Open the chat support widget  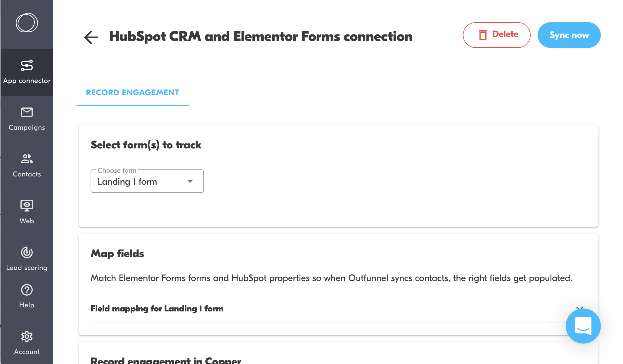pyautogui.click(x=583, y=326)
